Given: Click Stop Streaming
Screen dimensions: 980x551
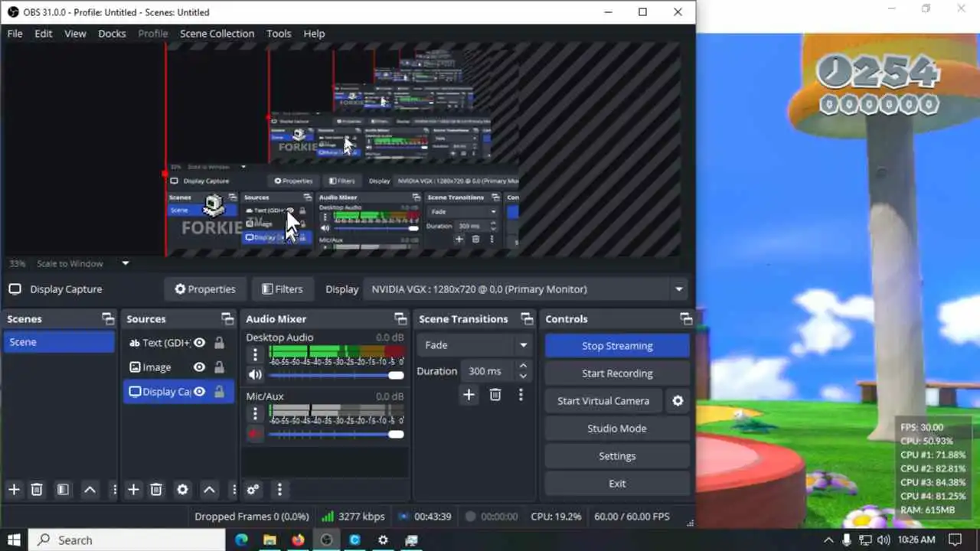Looking at the screenshot, I should tap(617, 346).
